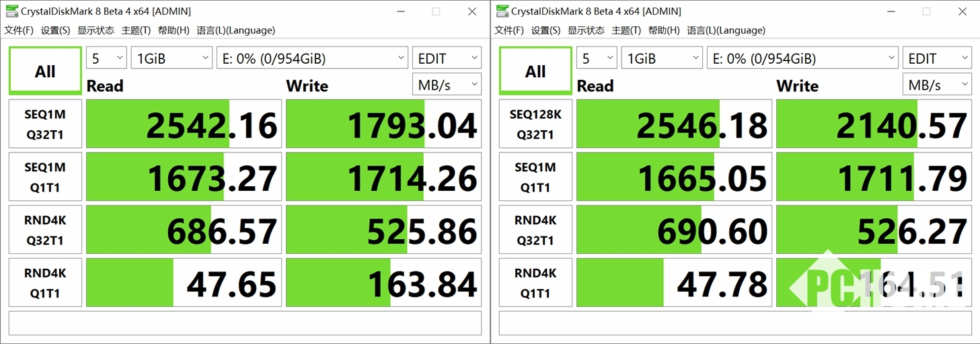Start all benchmarks with All button in left window
This screenshot has height=344, width=980.
(x=45, y=71)
